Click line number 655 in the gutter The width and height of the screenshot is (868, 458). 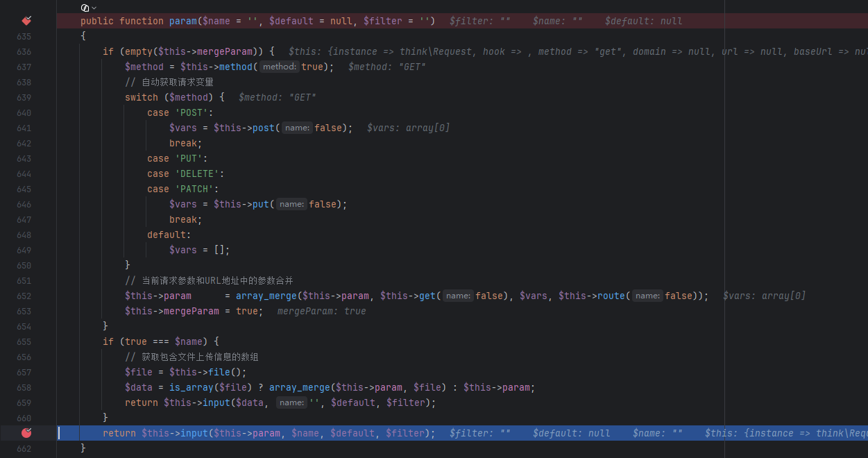24,341
